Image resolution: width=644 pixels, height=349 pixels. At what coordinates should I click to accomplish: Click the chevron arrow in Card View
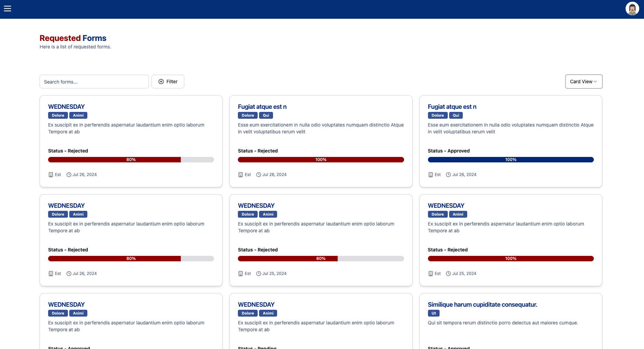595,82
